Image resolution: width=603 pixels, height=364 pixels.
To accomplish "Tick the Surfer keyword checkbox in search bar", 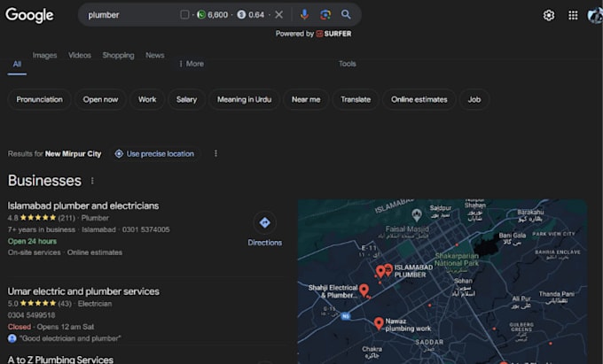I will pos(184,14).
